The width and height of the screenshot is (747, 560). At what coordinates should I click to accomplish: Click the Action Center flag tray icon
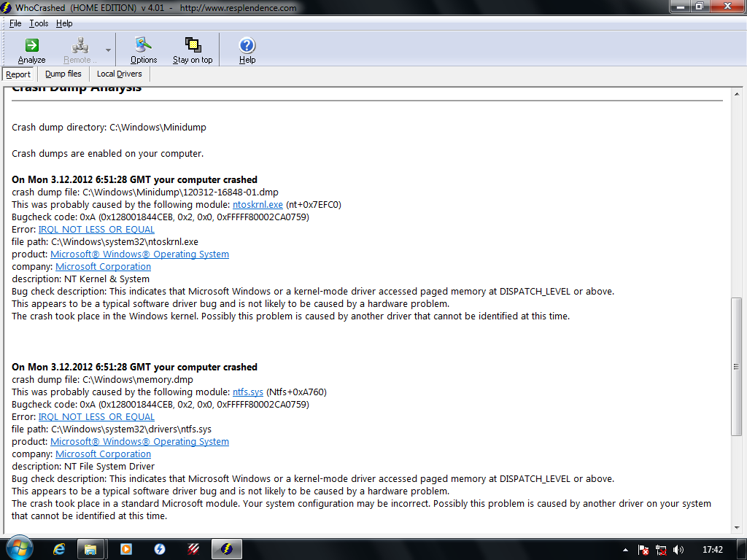click(x=643, y=550)
